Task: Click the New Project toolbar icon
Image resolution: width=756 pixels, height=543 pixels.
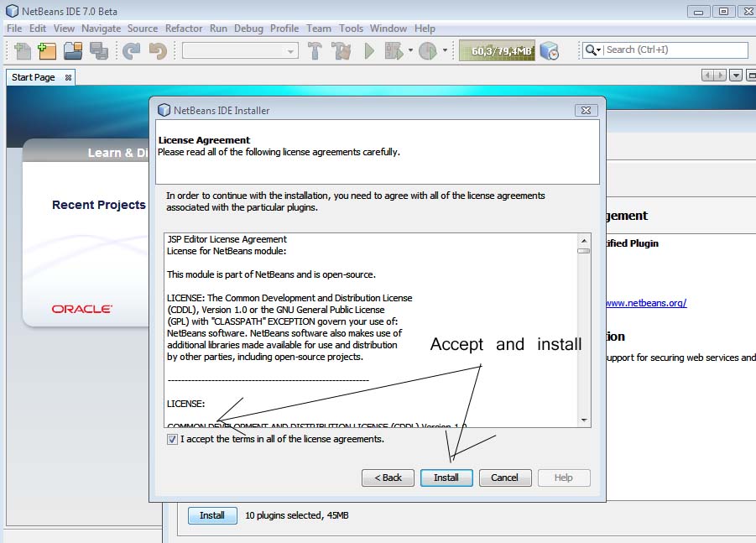Action: pyautogui.click(x=47, y=50)
